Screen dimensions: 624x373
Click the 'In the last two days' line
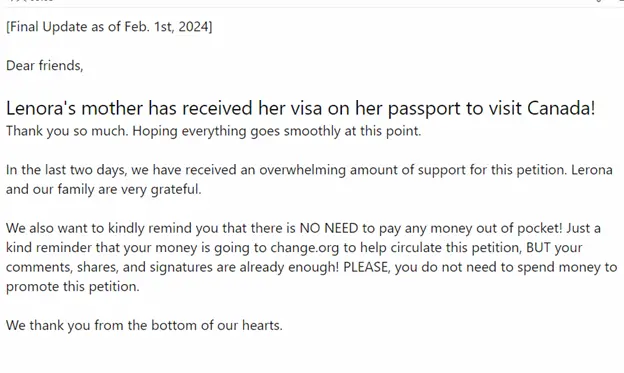[309, 170]
